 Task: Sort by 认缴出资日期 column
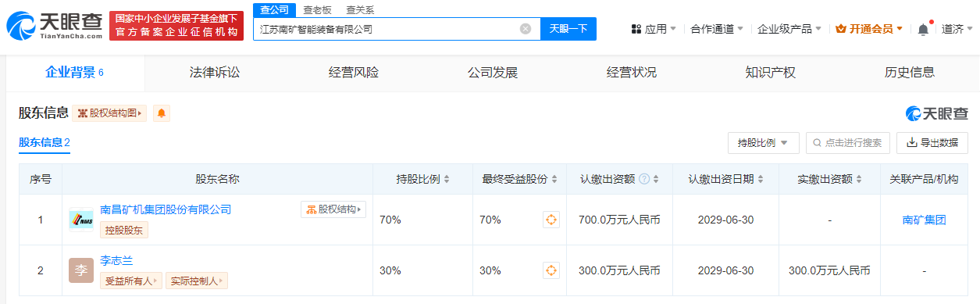click(x=761, y=179)
